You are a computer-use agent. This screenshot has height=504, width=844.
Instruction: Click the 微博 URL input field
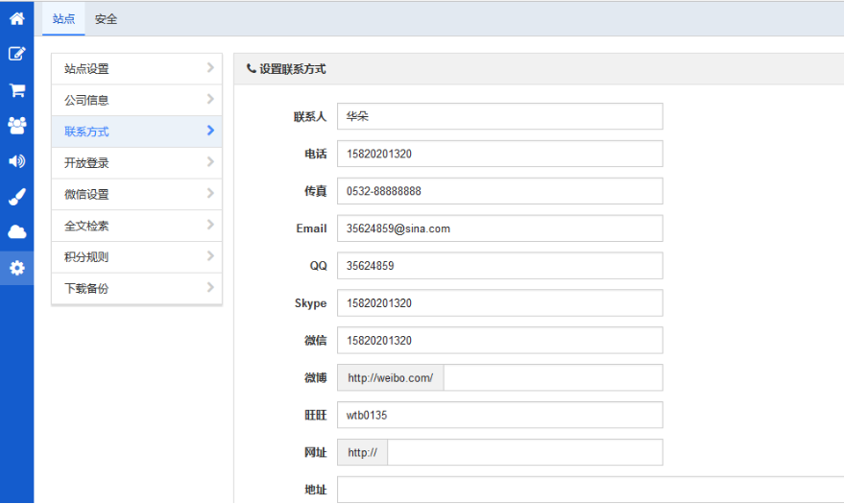click(x=553, y=377)
